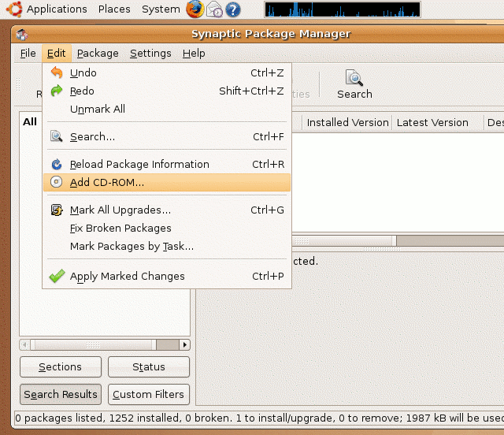Click the status bar package count text

[259, 418]
